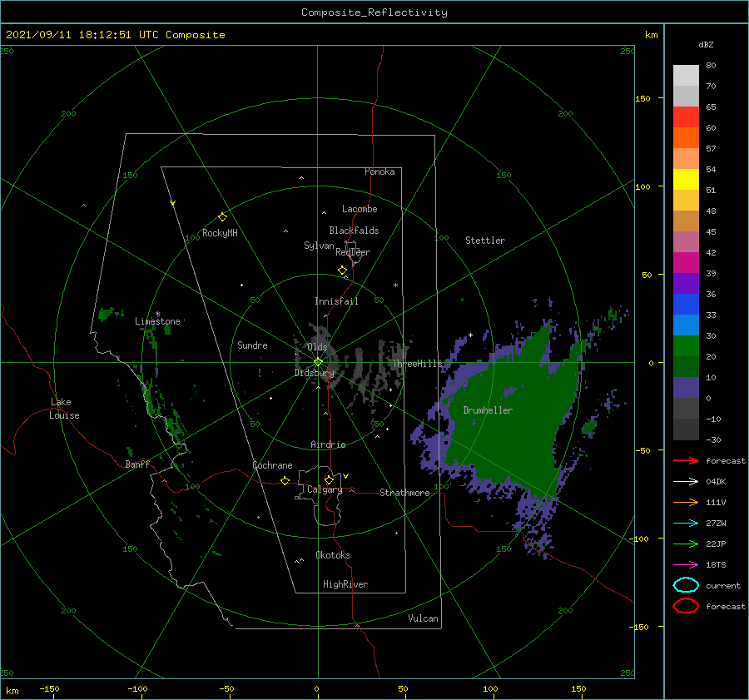Click the yellow diamond marker near RedDeer

[x=343, y=271]
